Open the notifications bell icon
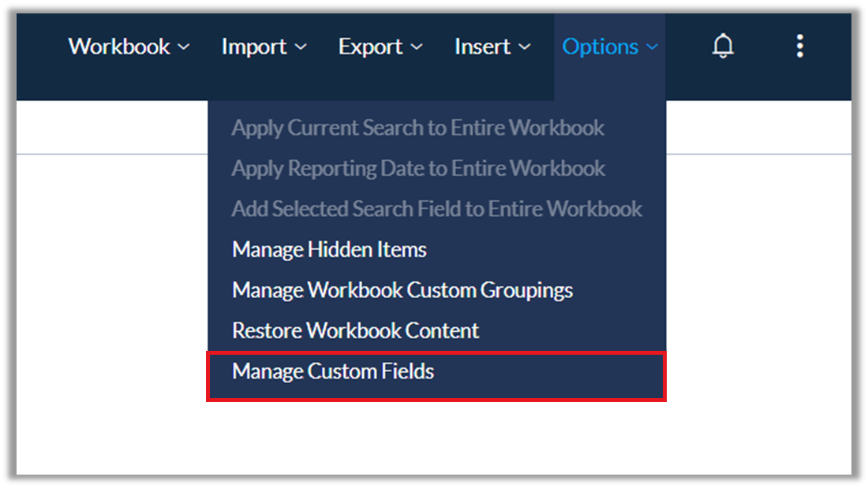The image size is (868, 488). tap(722, 46)
